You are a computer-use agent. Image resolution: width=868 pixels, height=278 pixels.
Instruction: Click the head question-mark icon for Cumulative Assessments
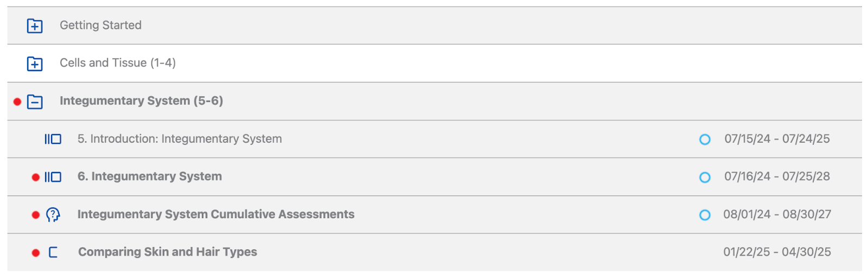53,214
